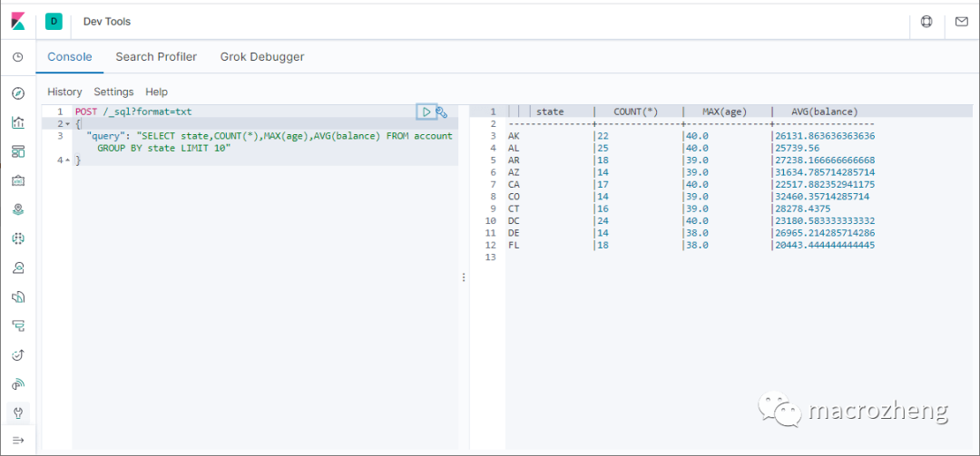Open the History link
Viewport: 980px width, 456px height.
click(64, 92)
